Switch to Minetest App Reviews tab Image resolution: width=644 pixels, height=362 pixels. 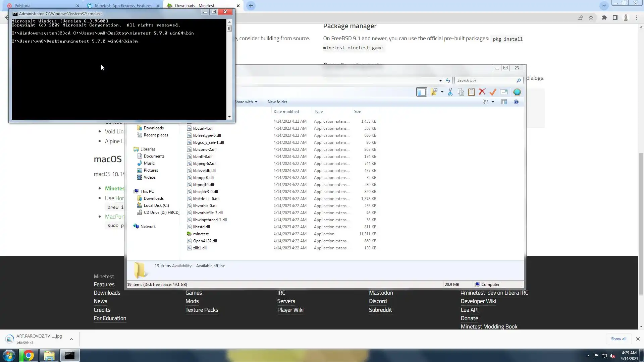(x=123, y=6)
